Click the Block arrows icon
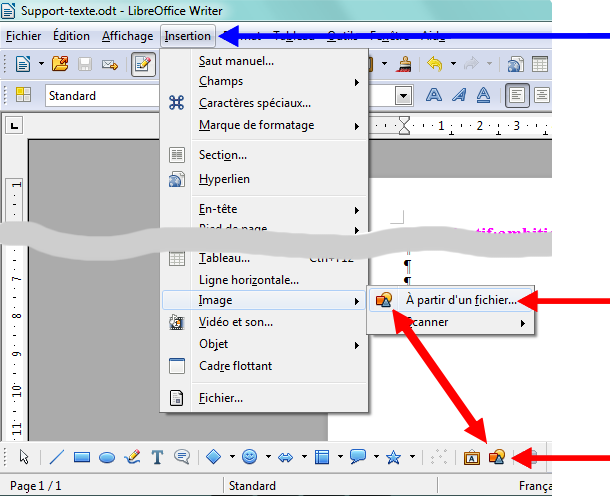610x496 pixels. tap(286, 458)
